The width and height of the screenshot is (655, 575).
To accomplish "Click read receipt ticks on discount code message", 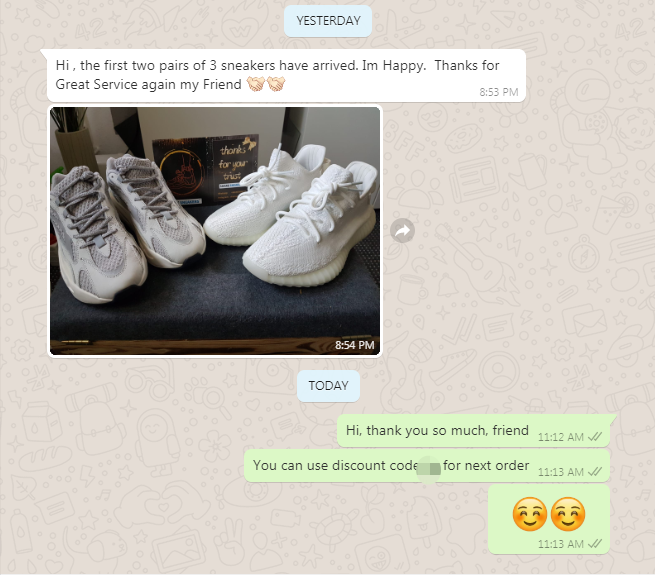I will 594,472.
